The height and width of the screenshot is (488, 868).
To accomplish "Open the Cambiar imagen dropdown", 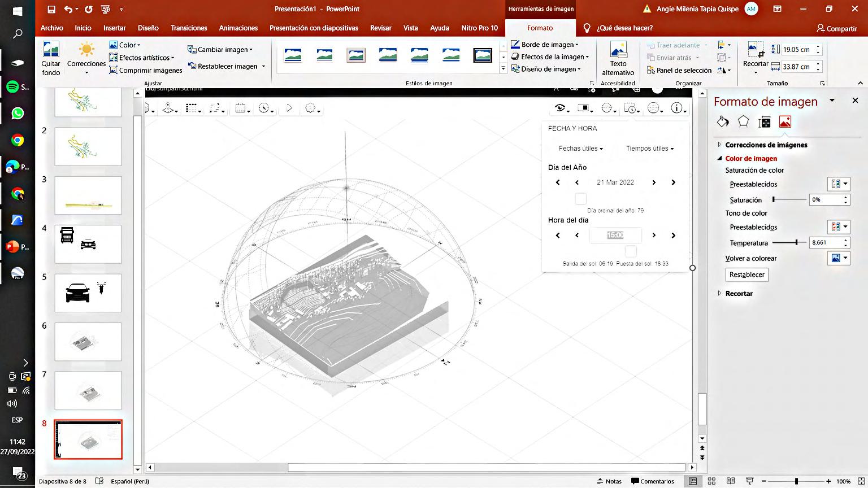I will coord(220,50).
